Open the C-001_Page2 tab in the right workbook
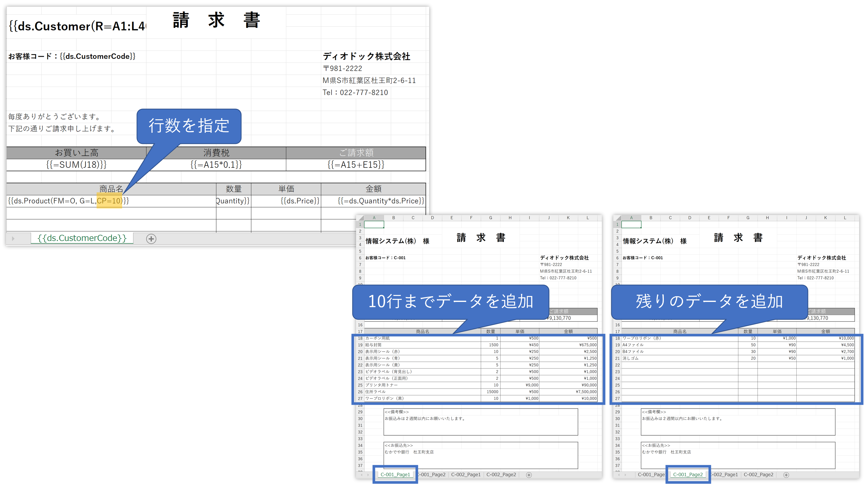Viewport: 868px width, 487px height. [688, 475]
